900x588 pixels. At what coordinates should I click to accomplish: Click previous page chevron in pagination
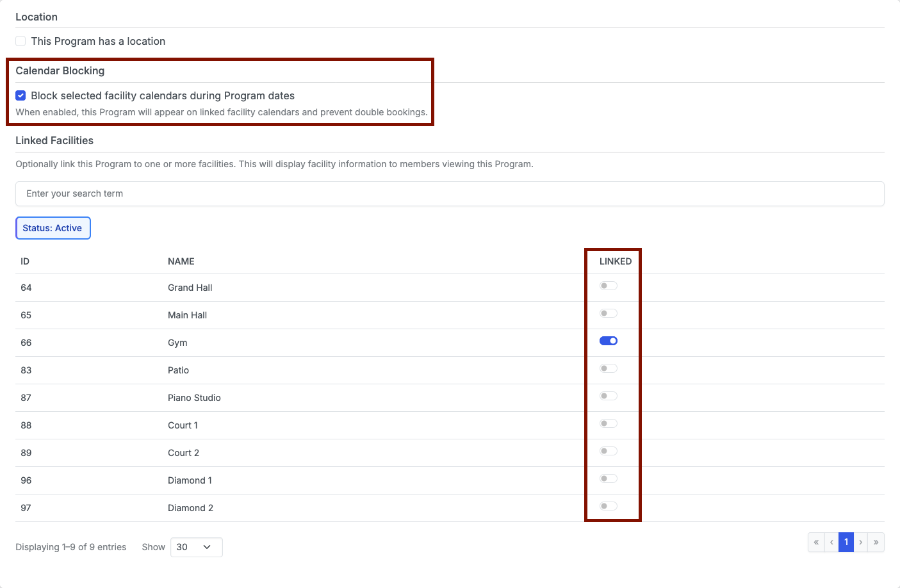(x=831, y=542)
